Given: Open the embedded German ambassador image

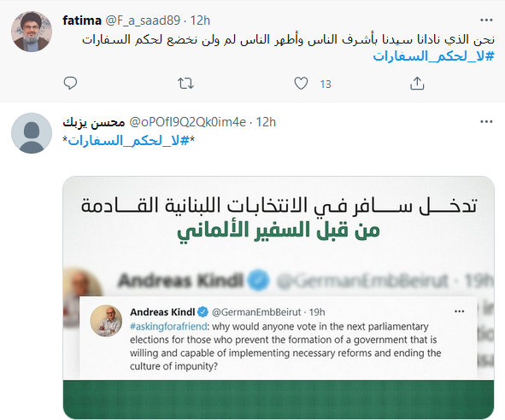Looking at the screenshot, I should pyautogui.click(x=279, y=298).
